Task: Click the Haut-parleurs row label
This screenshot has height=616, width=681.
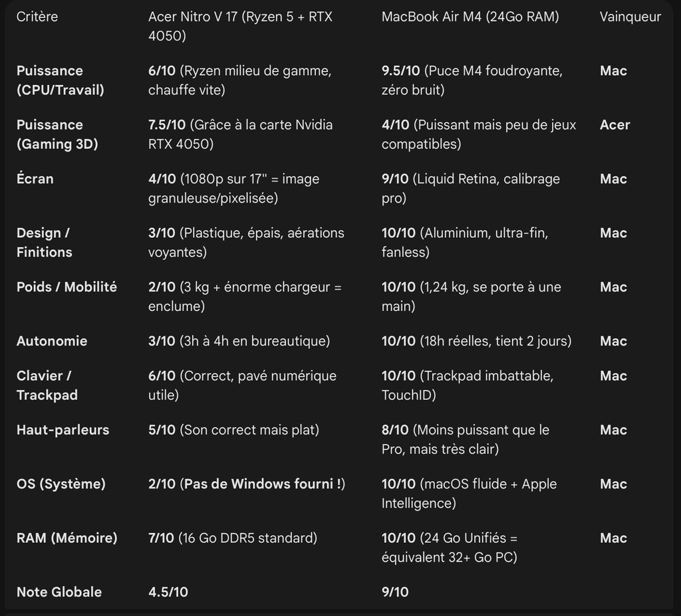Action: [x=63, y=430]
